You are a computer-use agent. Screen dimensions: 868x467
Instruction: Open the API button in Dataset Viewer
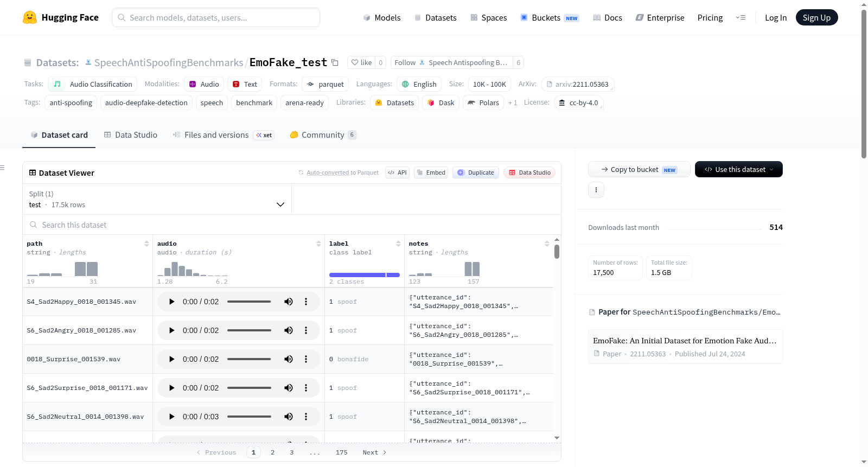(x=397, y=172)
